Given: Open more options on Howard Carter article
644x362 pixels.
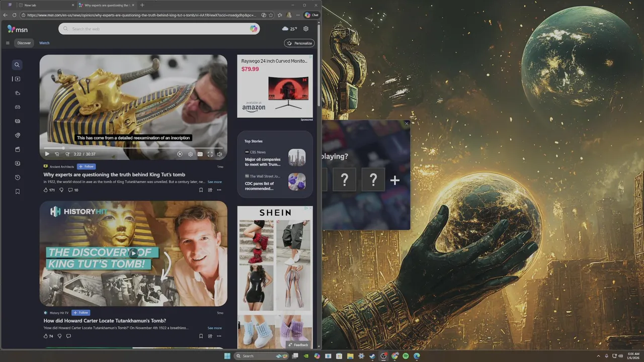Looking at the screenshot, I should (x=219, y=336).
